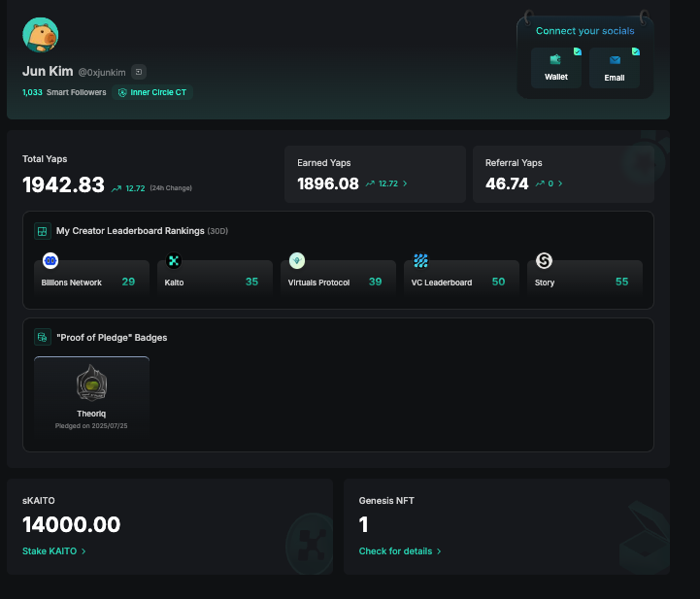
Task: Click the chevron beside Check for details
Action: 439,551
